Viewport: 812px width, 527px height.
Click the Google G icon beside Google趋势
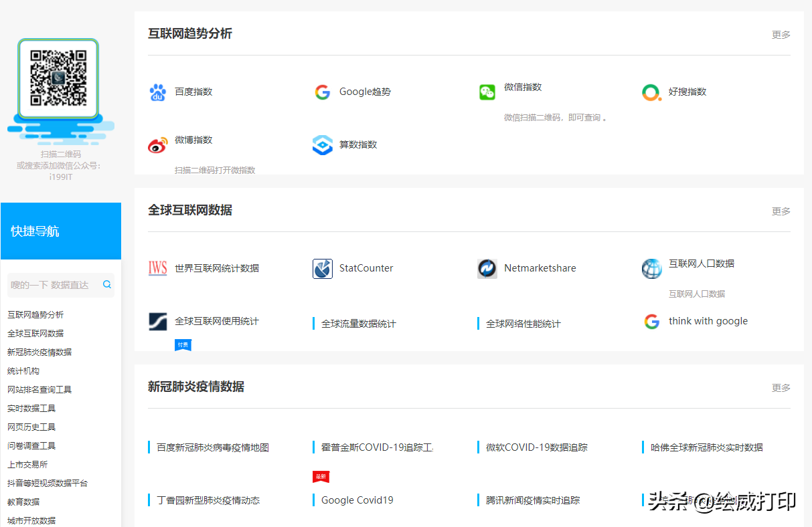pyautogui.click(x=322, y=92)
